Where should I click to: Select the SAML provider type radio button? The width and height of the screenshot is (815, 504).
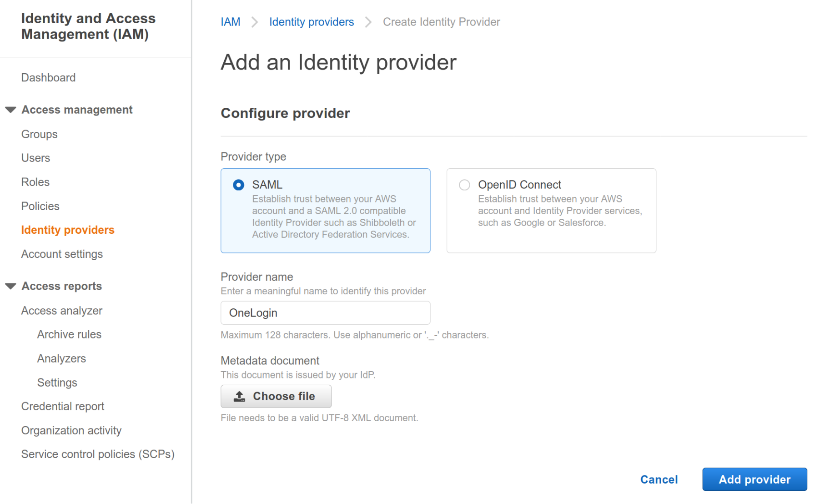238,185
